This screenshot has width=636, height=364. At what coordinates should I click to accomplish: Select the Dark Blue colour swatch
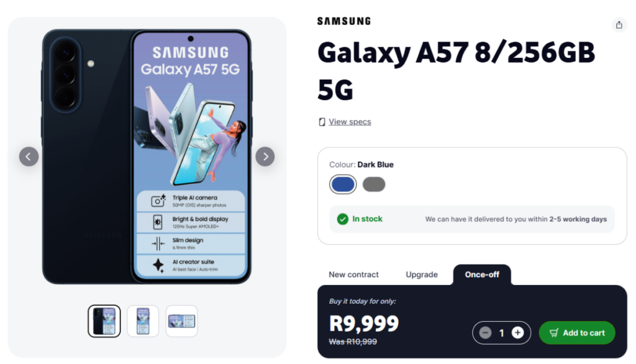[343, 184]
